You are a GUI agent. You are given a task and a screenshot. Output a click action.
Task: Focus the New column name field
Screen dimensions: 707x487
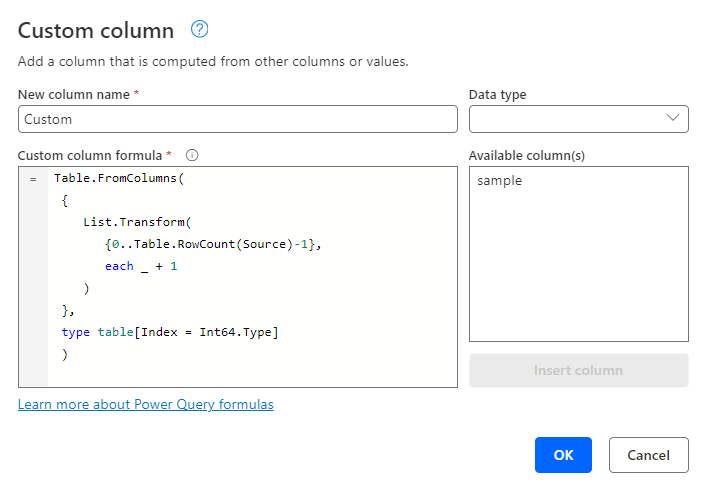coord(238,119)
